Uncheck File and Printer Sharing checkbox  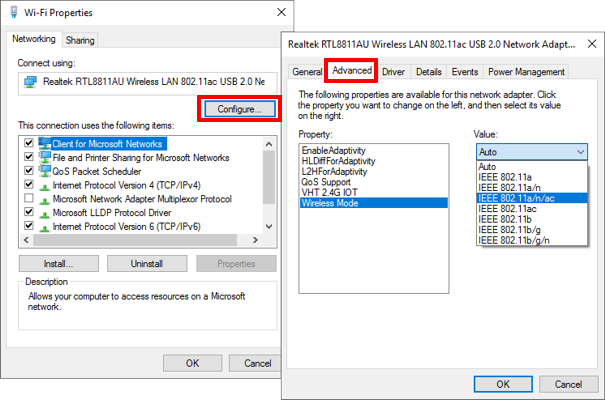click(x=29, y=157)
